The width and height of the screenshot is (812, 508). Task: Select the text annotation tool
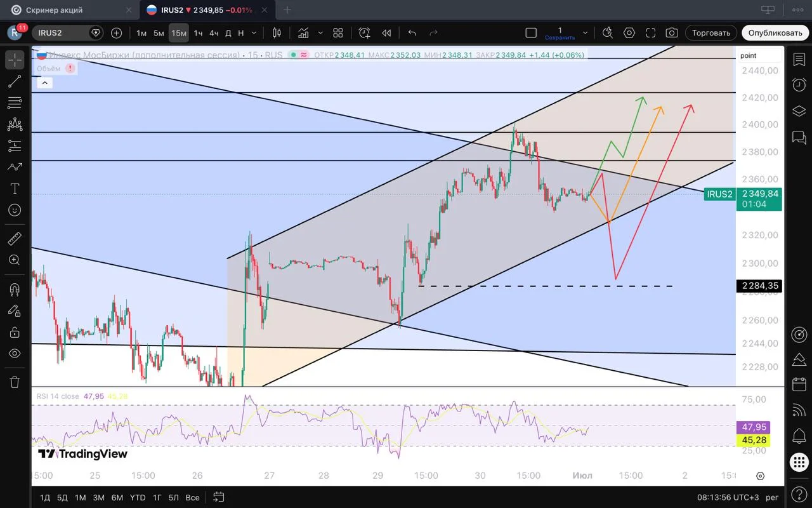(x=15, y=189)
